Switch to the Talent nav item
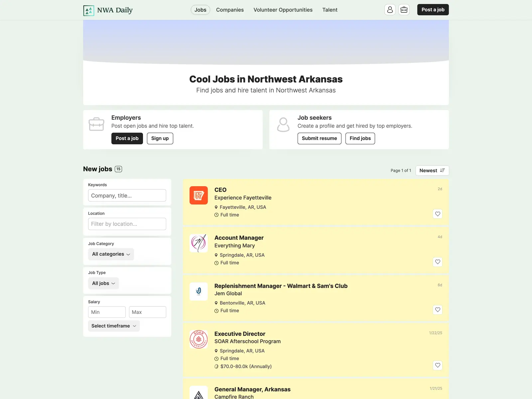The width and height of the screenshot is (532, 399). [330, 10]
